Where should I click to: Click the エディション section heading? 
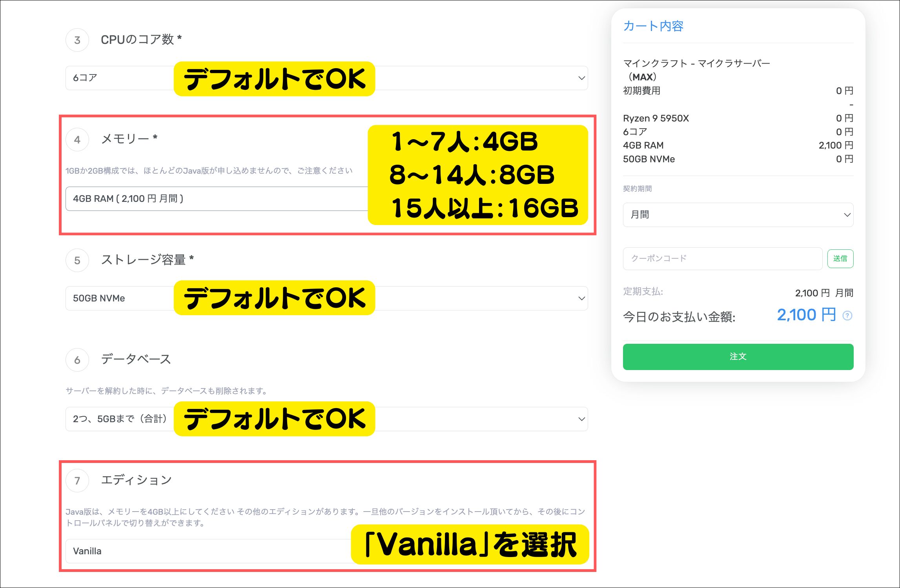click(137, 480)
